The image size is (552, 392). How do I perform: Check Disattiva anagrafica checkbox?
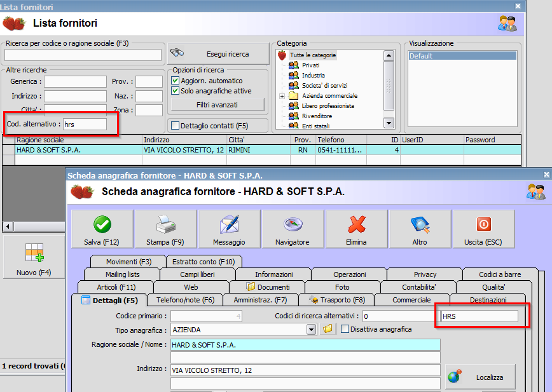pos(345,329)
